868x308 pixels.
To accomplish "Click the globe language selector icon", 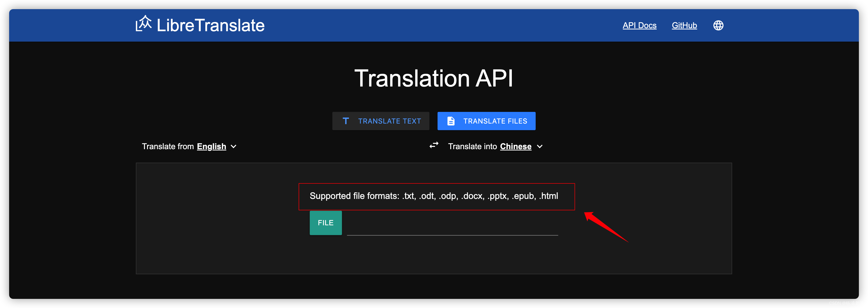I will (718, 25).
